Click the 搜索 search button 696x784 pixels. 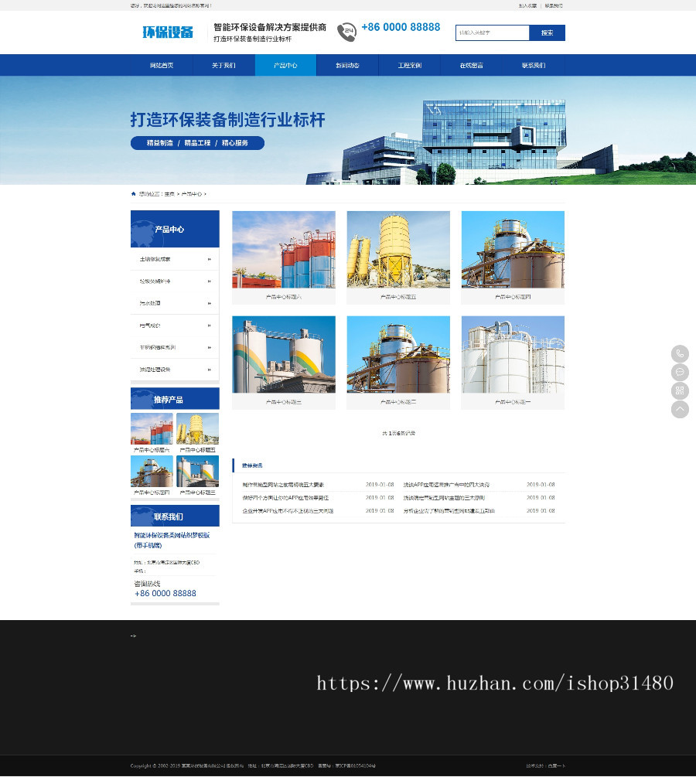pos(548,32)
